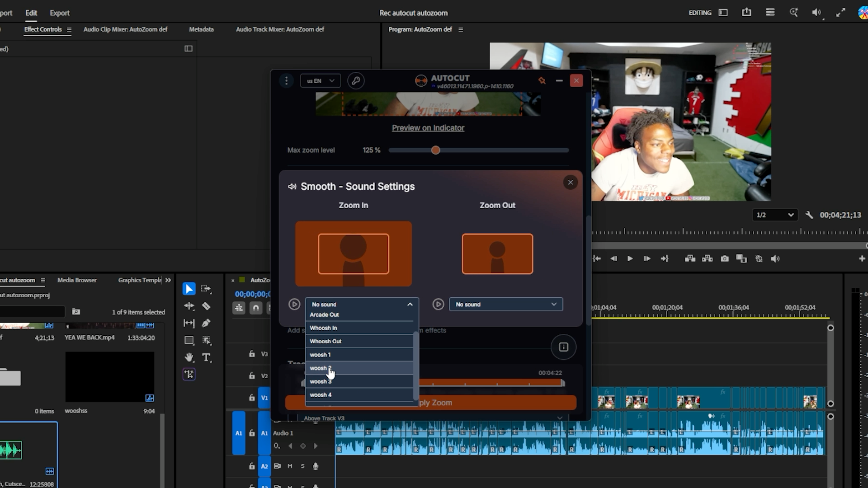Open Program monitor wrench settings
868x488 pixels.
point(809,215)
